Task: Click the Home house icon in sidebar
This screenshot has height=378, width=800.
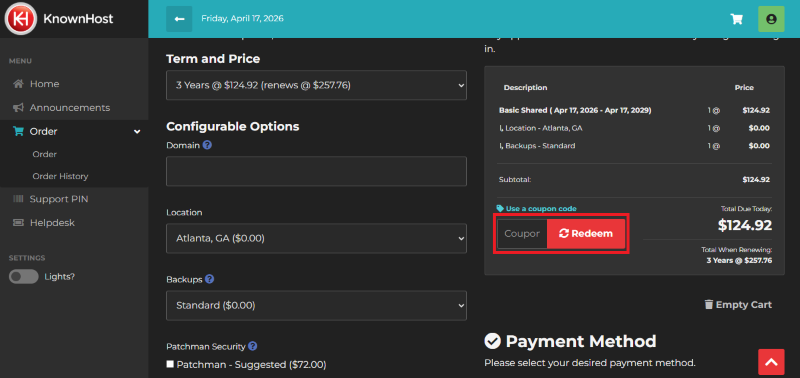Action: [18, 84]
